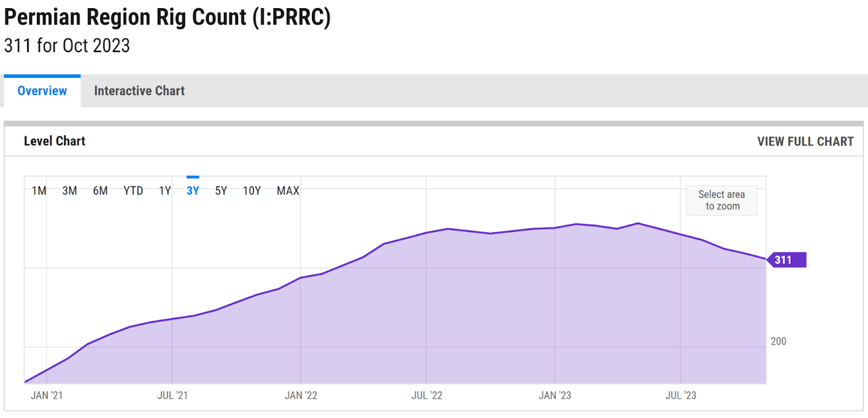This screenshot has height=418, width=868.
Task: Select the Overview tab
Action: pos(41,90)
